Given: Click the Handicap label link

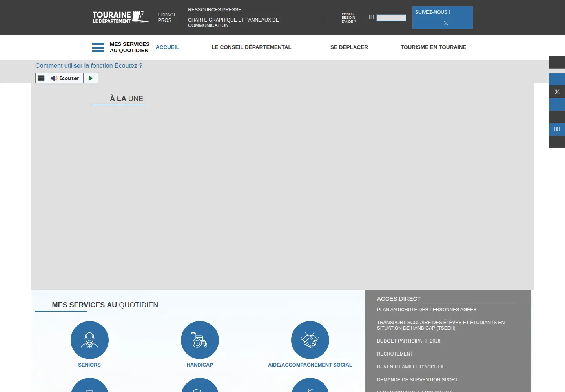Looking at the screenshot, I should coord(200,365).
